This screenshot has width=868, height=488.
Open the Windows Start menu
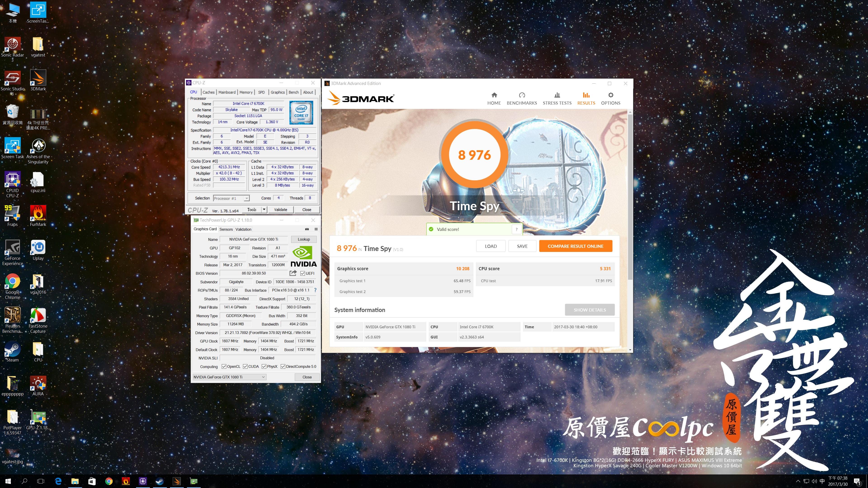tap(8, 481)
